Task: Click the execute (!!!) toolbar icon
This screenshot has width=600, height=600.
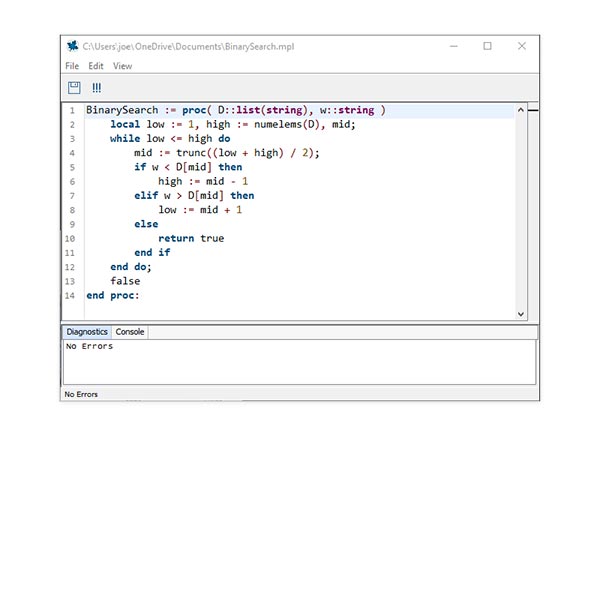Action: pyautogui.click(x=96, y=88)
